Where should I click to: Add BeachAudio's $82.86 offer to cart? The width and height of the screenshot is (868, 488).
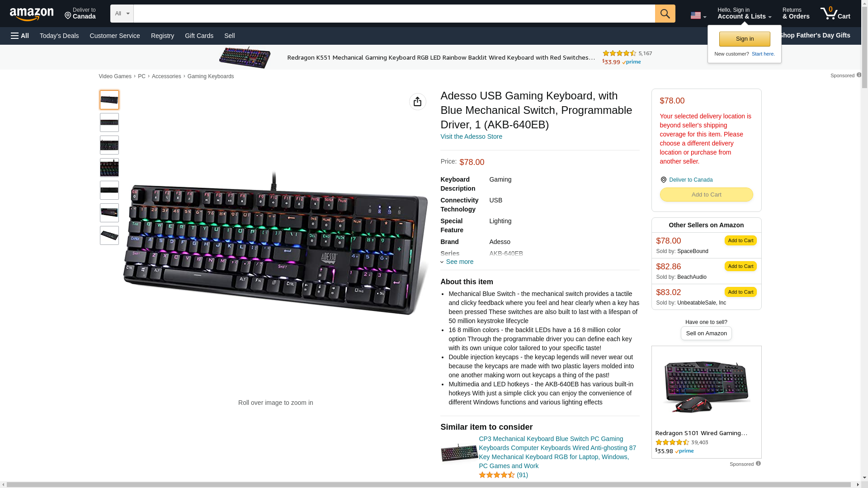740,266
